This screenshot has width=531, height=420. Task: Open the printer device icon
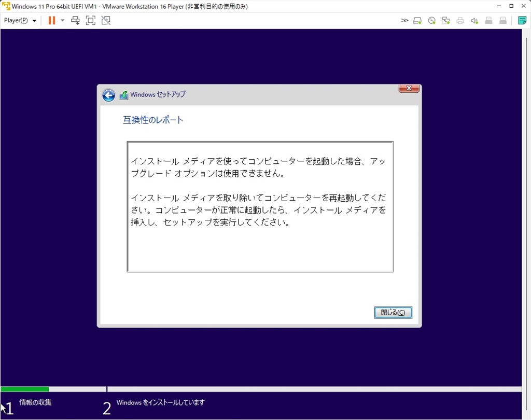[460, 21]
